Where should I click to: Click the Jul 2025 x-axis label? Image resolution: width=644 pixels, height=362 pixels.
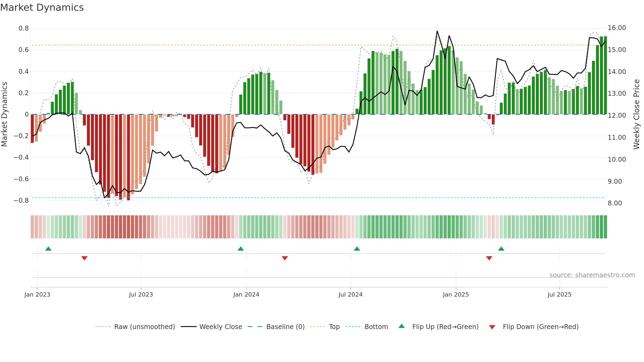(559, 294)
